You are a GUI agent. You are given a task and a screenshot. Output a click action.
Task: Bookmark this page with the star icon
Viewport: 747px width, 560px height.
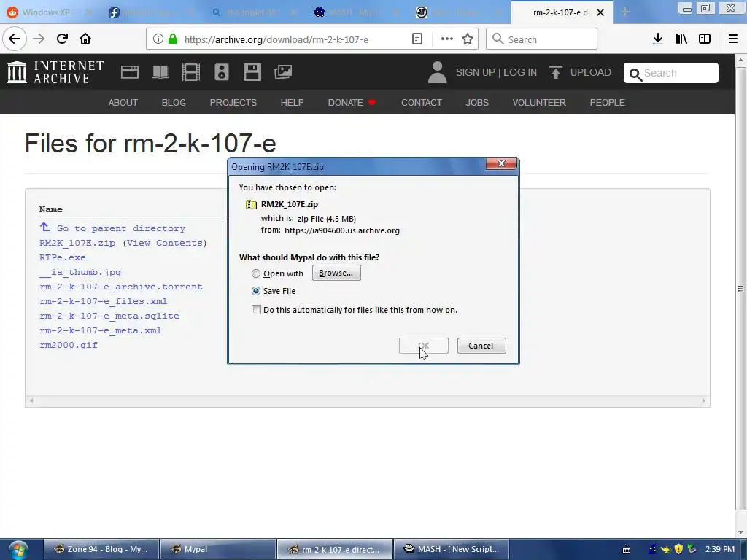[x=468, y=39]
